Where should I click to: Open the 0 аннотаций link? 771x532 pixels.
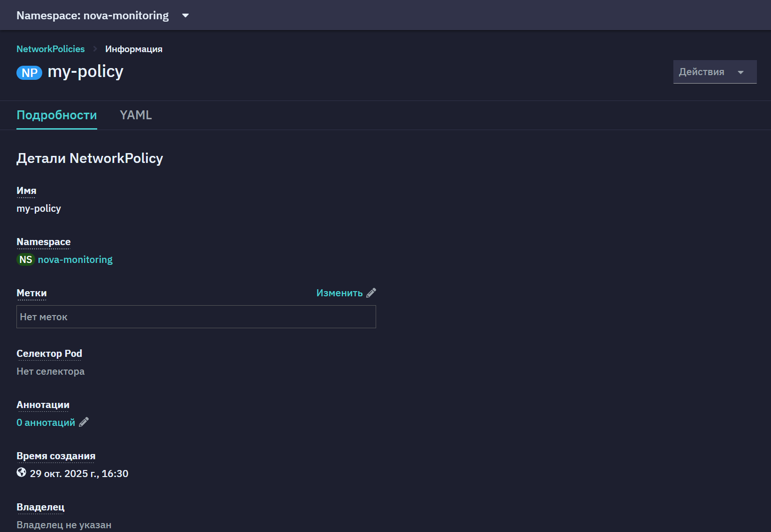pos(46,423)
